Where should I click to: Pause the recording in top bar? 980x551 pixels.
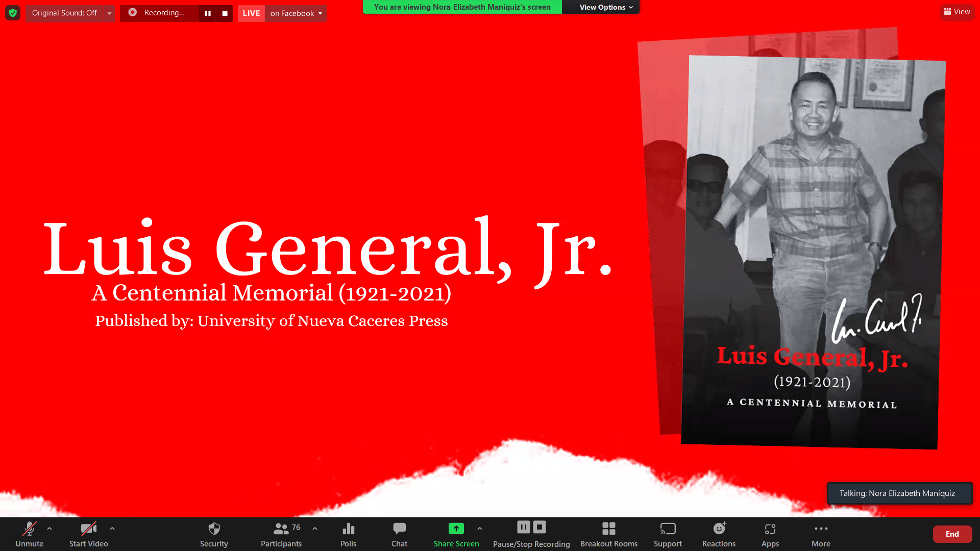point(208,13)
